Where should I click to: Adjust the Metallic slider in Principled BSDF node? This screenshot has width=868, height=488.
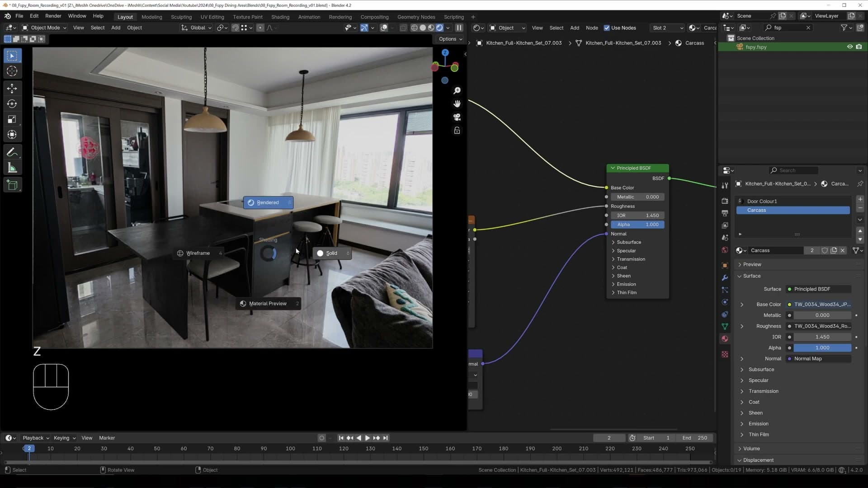click(637, 197)
